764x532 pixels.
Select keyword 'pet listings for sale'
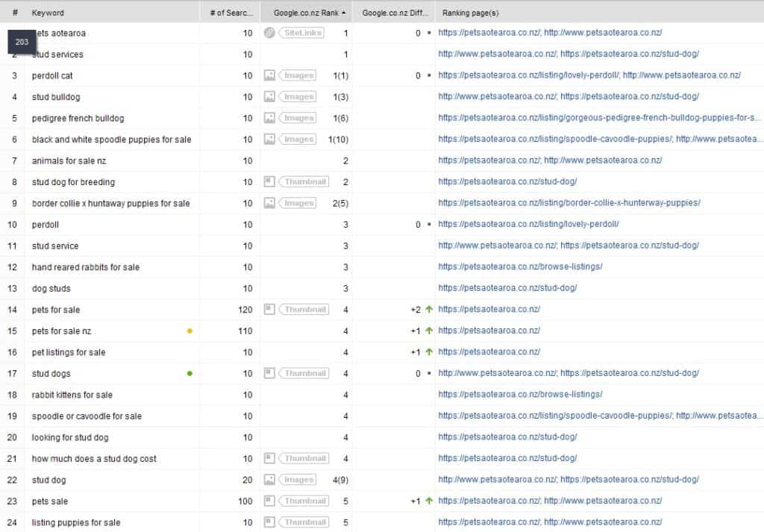(69, 352)
